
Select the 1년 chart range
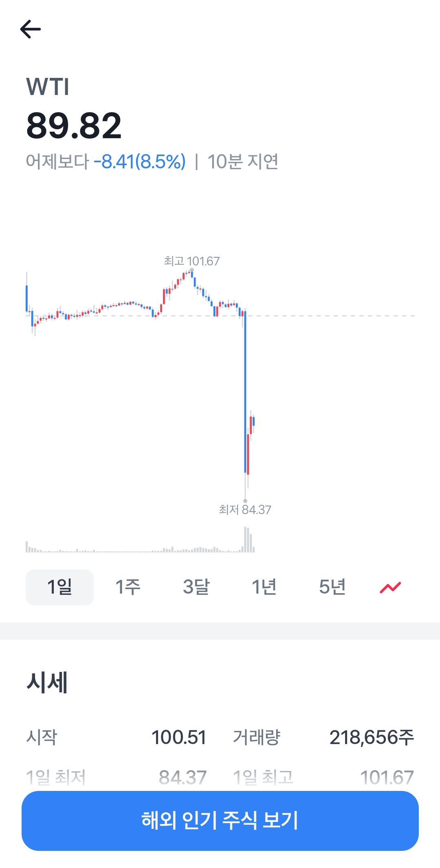(x=264, y=588)
